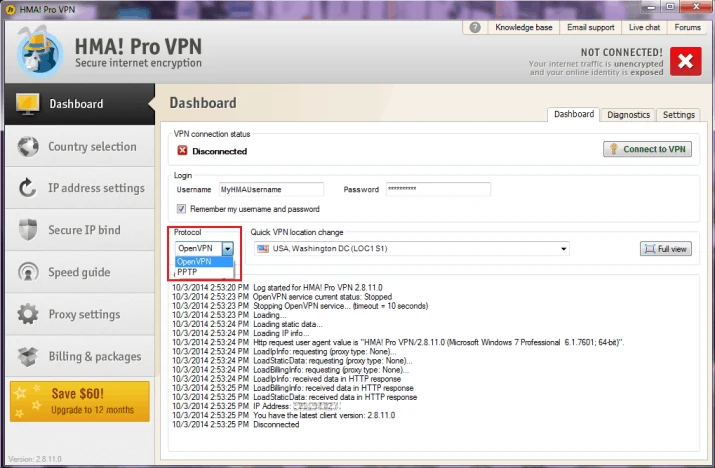The height and width of the screenshot is (468, 715).
Task: Click the Dashboard monitor icon in sidebar
Action: point(27,104)
